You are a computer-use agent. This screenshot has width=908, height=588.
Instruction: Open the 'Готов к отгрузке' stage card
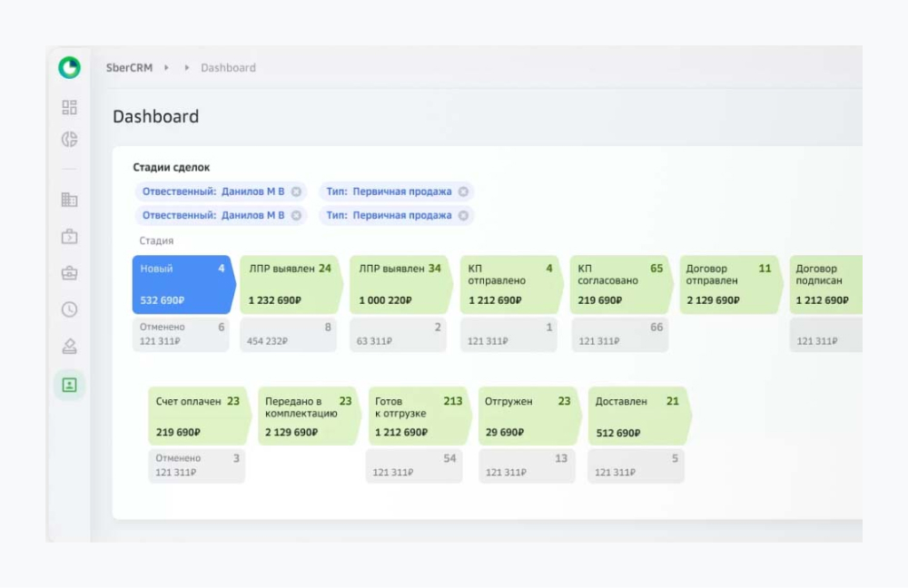418,416
